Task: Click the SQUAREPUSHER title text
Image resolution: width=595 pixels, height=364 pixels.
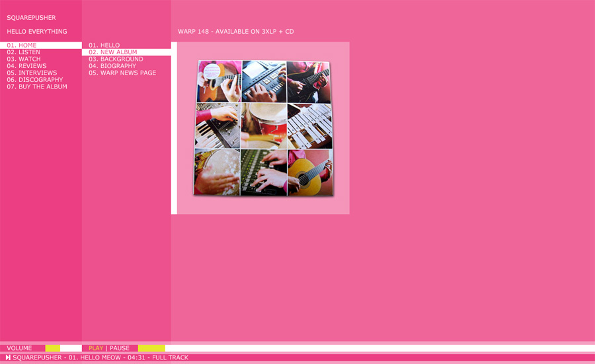Action: pyautogui.click(x=31, y=17)
